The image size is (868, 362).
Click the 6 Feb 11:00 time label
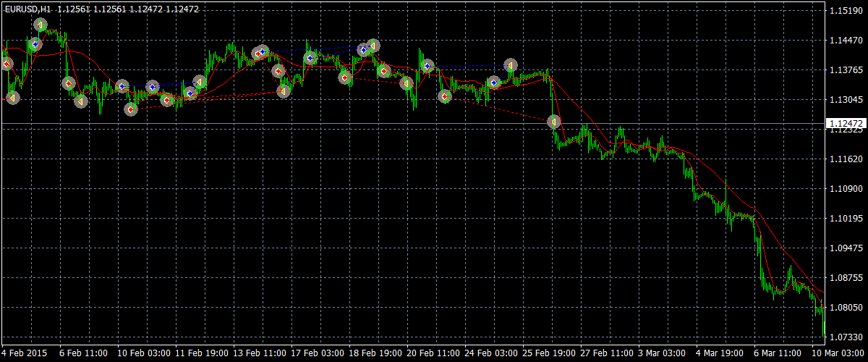84,353
